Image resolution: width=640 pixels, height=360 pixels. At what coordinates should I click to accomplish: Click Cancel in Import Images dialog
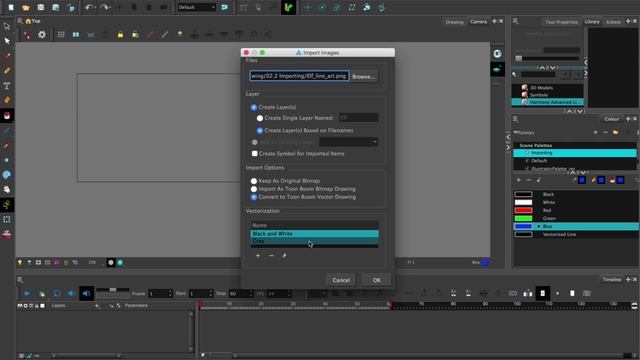click(x=341, y=280)
